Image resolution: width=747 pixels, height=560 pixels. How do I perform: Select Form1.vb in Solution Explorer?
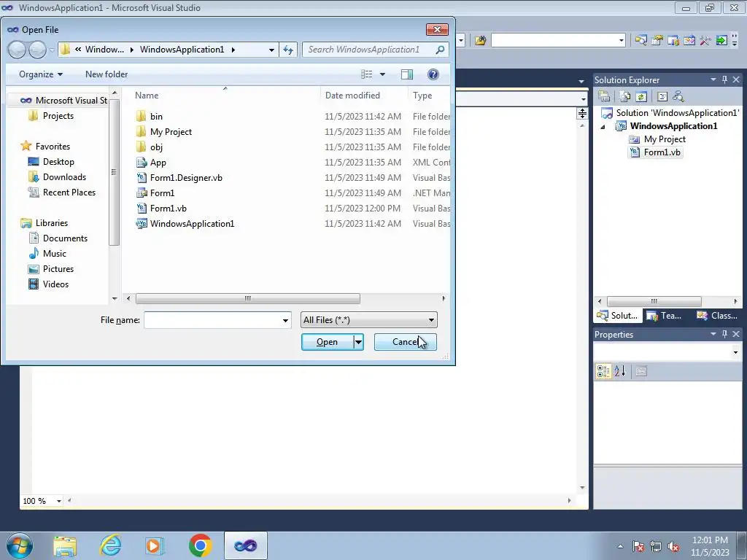(662, 152)
